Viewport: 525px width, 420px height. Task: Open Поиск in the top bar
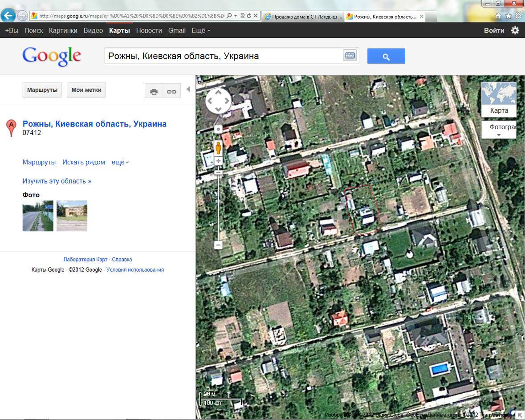coord(33,30)
